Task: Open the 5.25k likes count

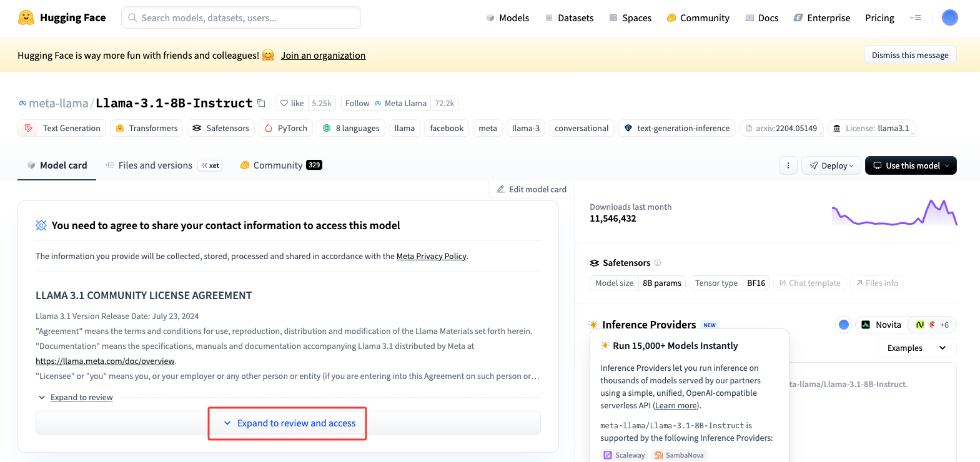Action: [322, 103]
